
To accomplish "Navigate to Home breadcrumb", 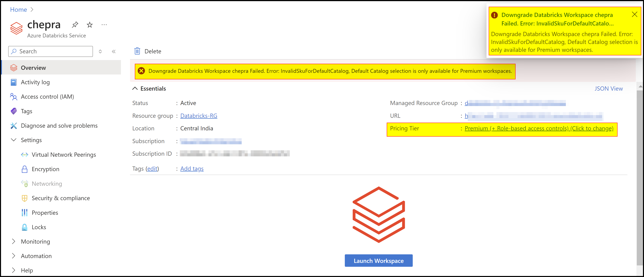I will (x=18, y=10).
